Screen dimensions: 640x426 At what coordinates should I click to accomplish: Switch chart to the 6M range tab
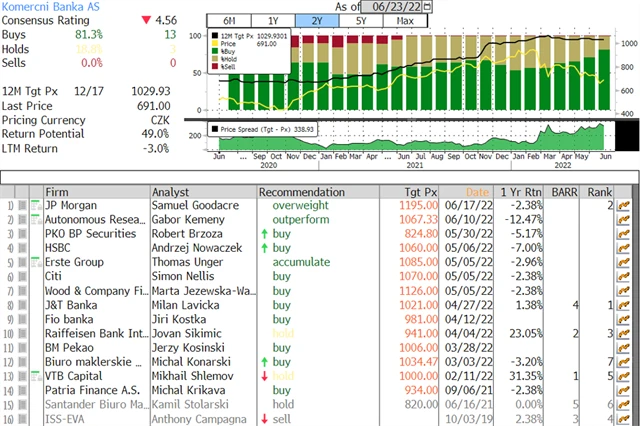tap(228, 21)
